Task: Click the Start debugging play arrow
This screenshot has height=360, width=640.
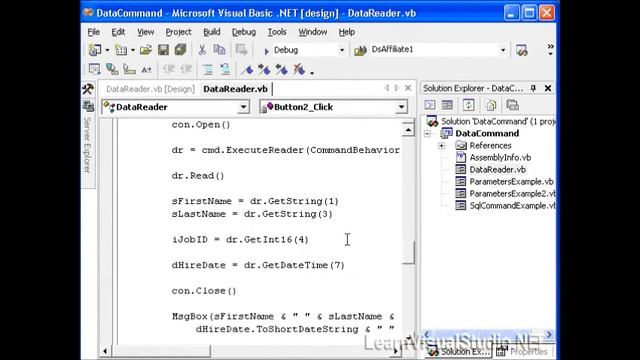Action: (x=266, y=51)
